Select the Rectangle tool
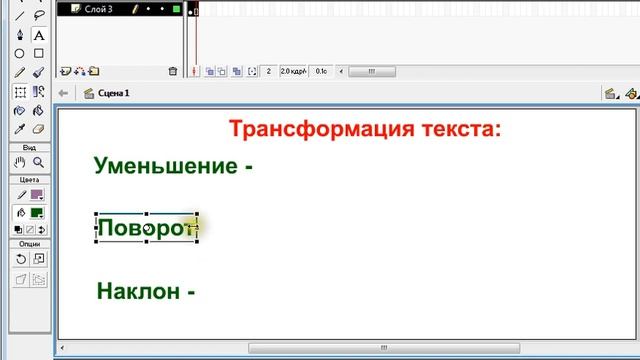Screen dimensions: 640x360 tap(39, 53)
